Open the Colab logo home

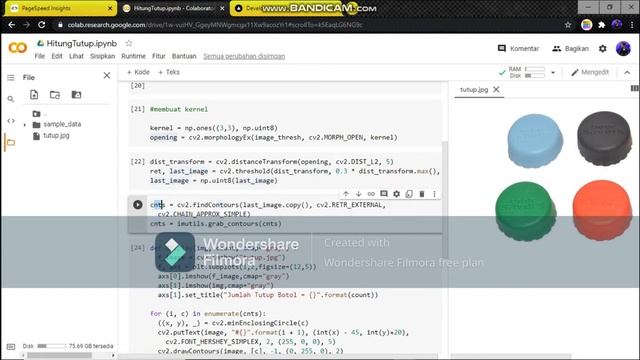(18, 48)
